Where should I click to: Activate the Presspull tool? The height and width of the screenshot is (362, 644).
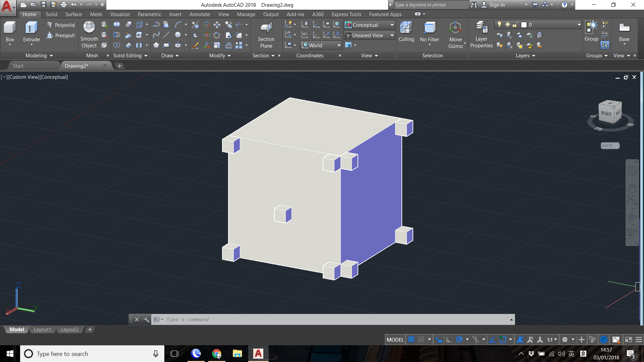[61, 36]
